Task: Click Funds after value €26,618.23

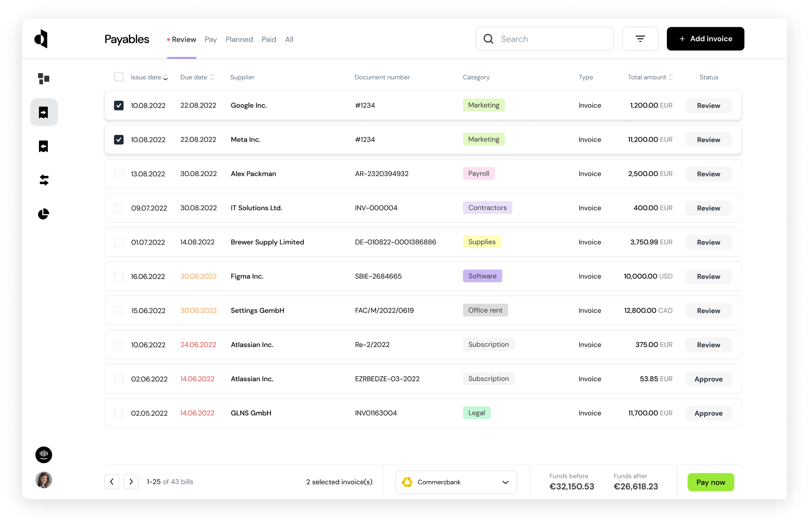Action: point(636,487)
